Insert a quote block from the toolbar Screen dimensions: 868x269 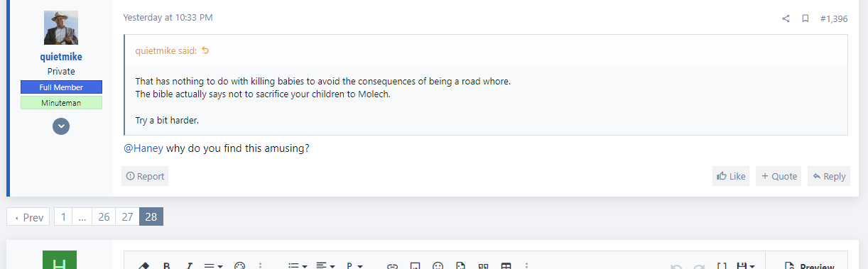click(x=483, y=266)
